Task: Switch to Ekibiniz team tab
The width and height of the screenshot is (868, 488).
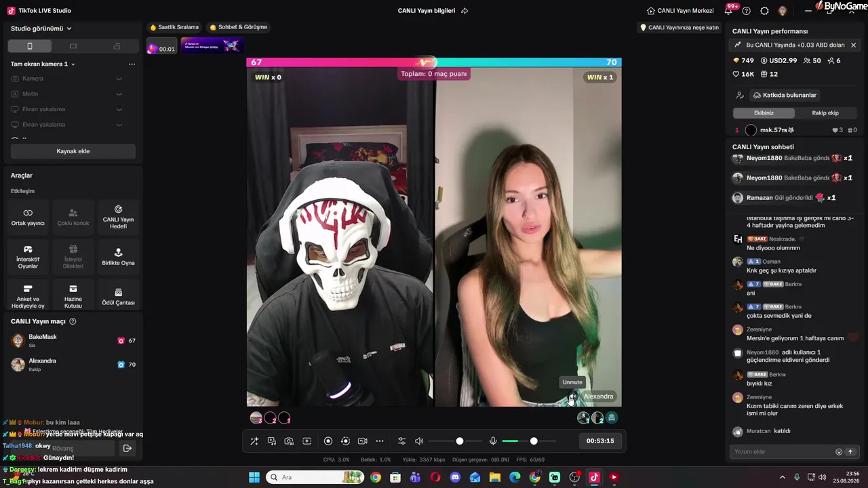Action: [x=764, y=113]
